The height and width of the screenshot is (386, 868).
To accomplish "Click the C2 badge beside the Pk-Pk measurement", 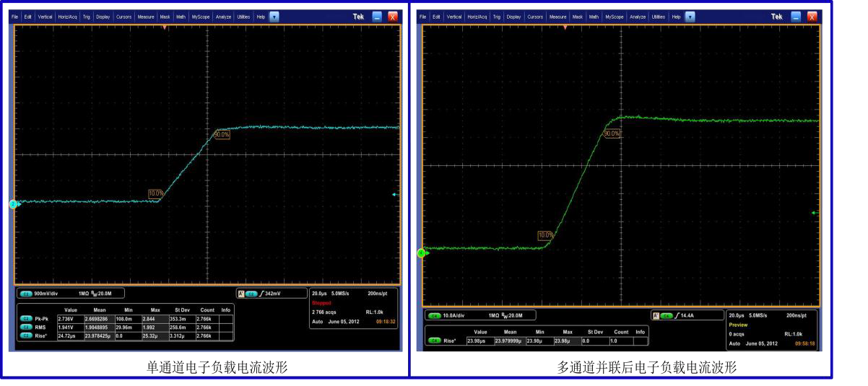I will (22, 317).
